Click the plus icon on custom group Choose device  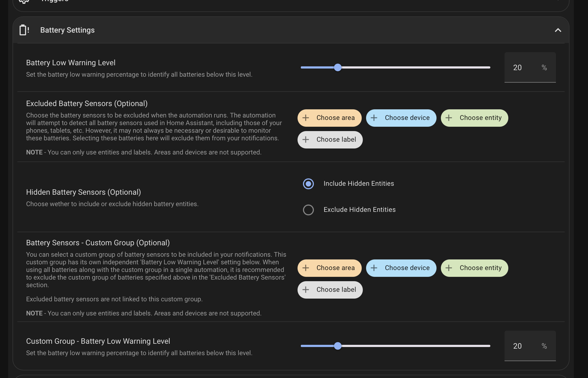(374, 268)
